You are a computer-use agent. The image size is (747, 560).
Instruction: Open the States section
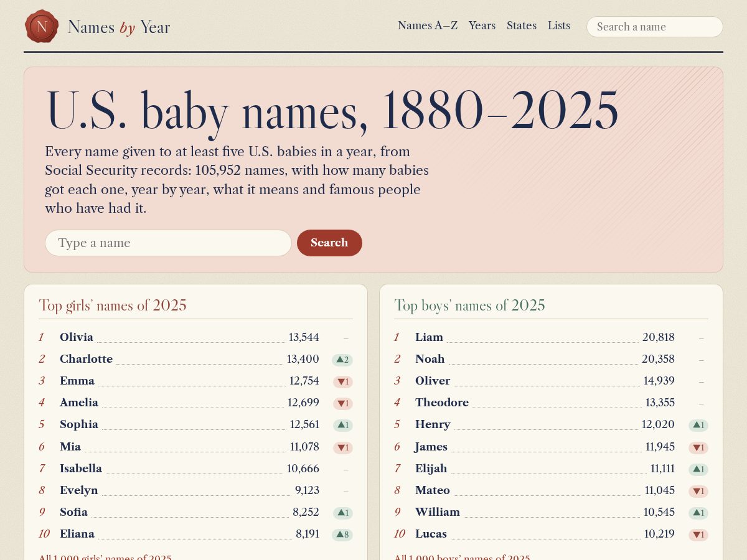[522, 26]
